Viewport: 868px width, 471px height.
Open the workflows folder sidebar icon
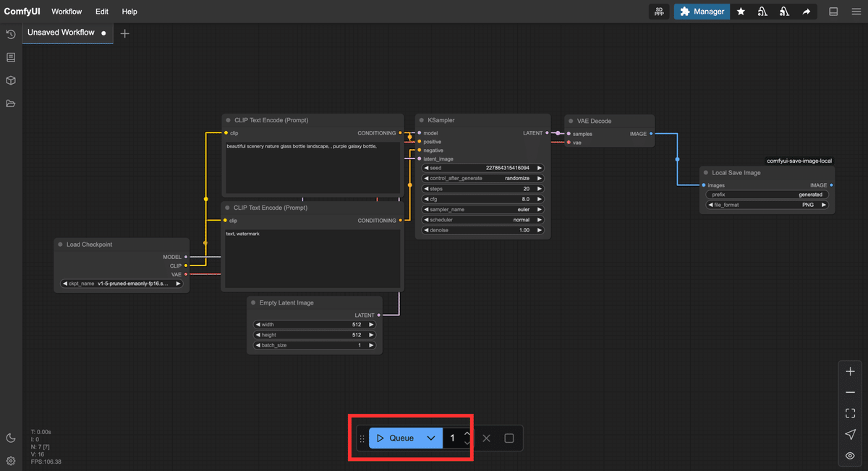[11, 103]
